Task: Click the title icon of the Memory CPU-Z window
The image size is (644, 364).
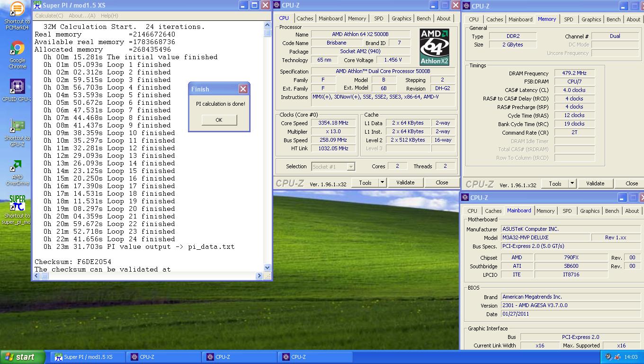Action: 467,6
